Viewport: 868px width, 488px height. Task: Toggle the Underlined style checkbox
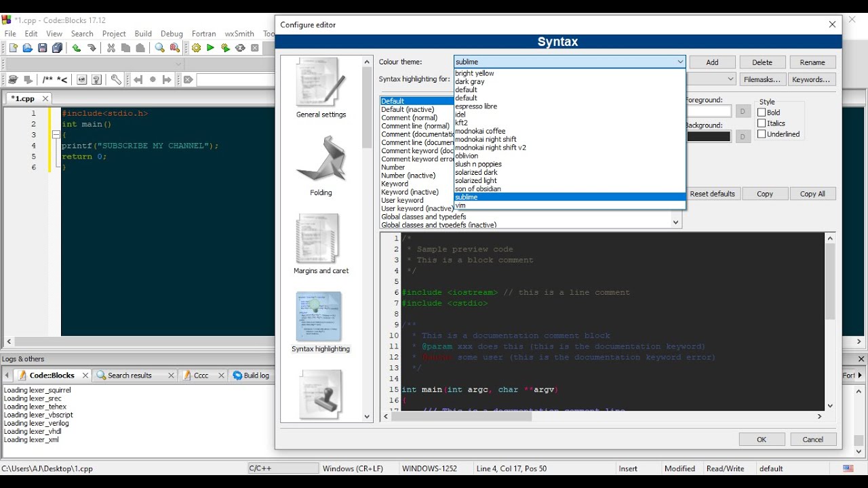(x=762, y=134)
